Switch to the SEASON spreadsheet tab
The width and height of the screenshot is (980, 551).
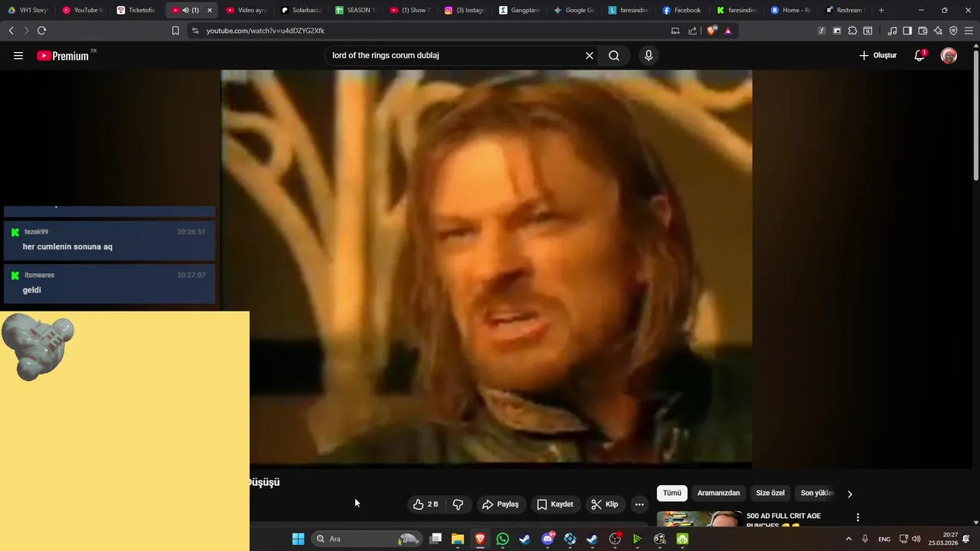point(356,10)
